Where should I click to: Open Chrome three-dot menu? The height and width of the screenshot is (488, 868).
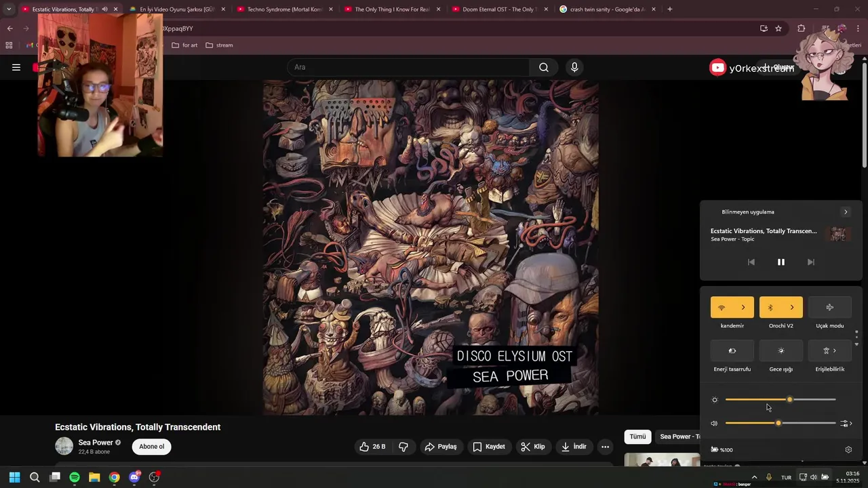pyautogui.click(x=859, y=28)
